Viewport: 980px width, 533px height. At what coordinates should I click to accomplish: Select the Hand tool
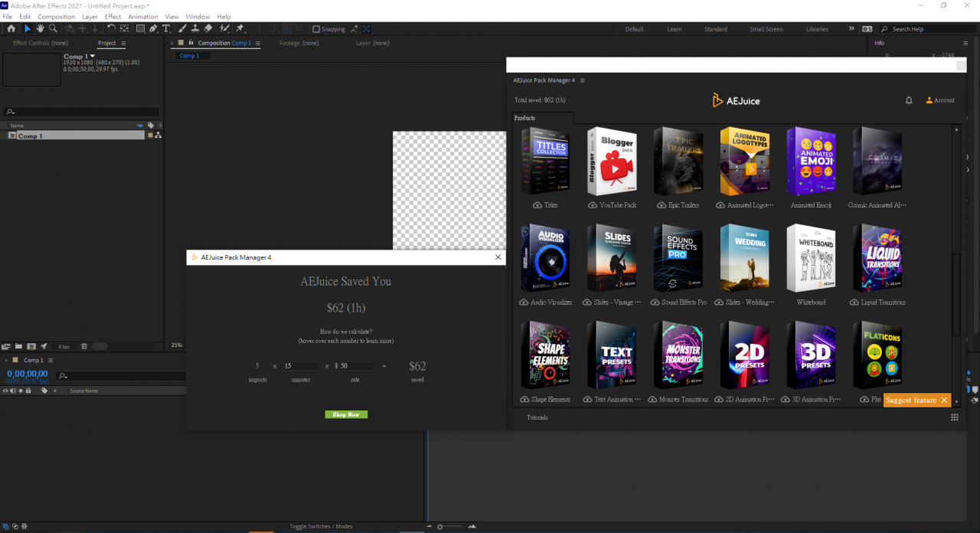point(40,29)
